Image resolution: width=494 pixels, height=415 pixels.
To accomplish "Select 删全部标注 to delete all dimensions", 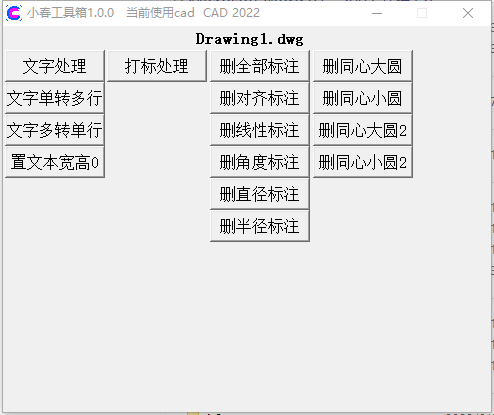I will pos(260,66).
